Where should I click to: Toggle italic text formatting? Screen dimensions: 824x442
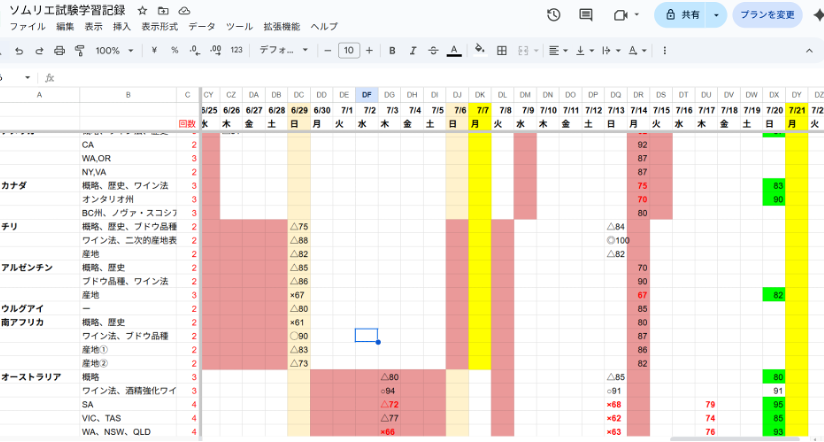pyautogui.click(x=412, y=50)
